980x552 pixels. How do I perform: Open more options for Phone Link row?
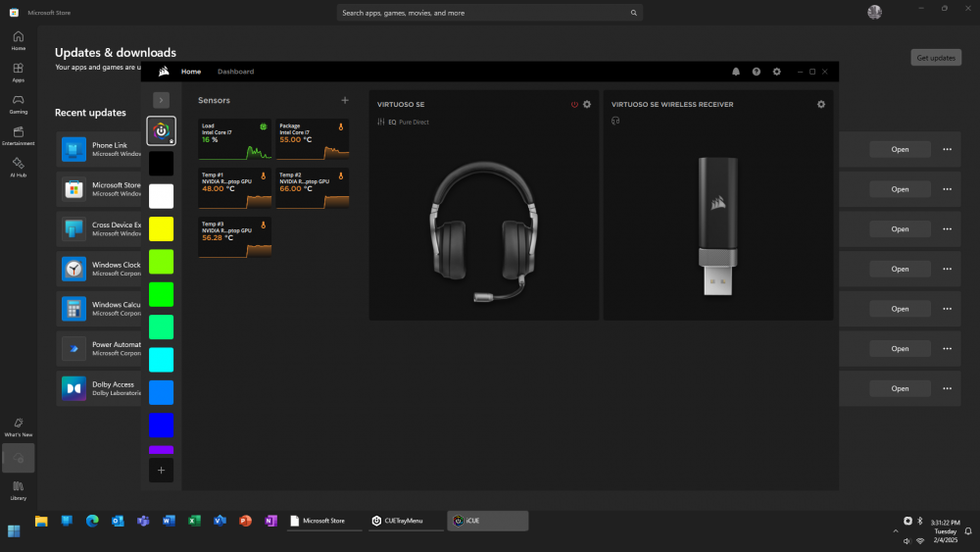point(948,149)
